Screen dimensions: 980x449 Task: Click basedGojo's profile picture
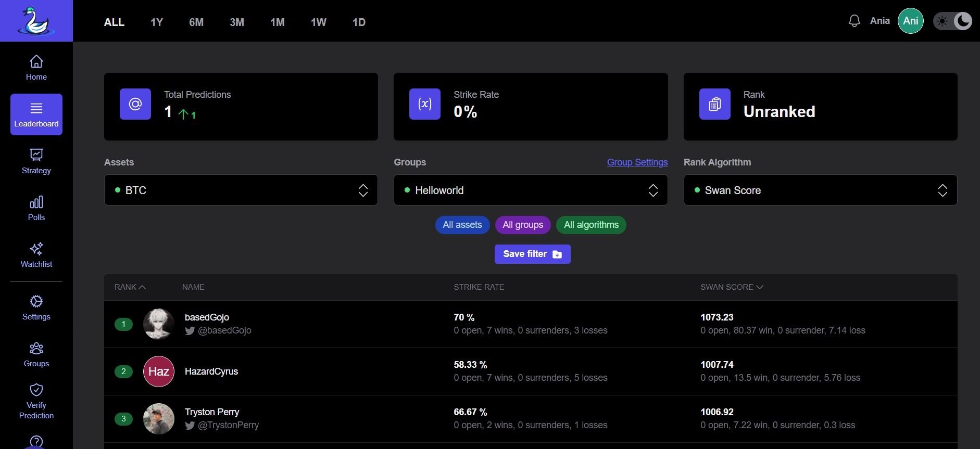[159, 324]
